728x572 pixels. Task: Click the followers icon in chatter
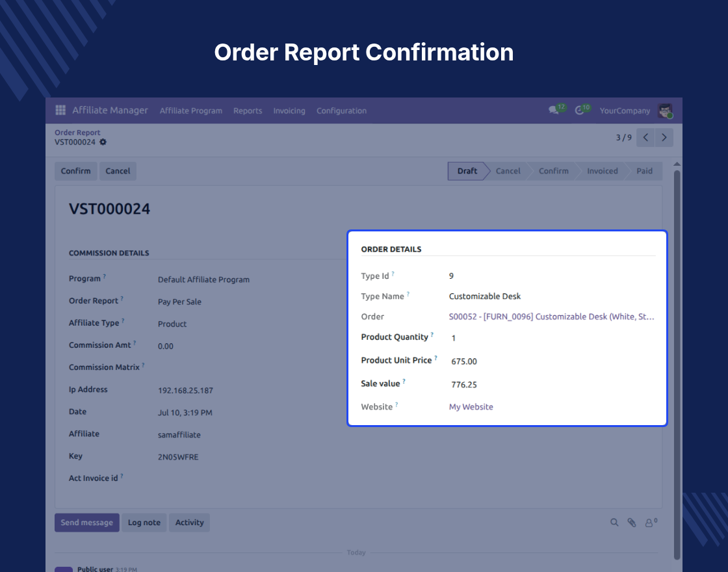click(651, 523)
